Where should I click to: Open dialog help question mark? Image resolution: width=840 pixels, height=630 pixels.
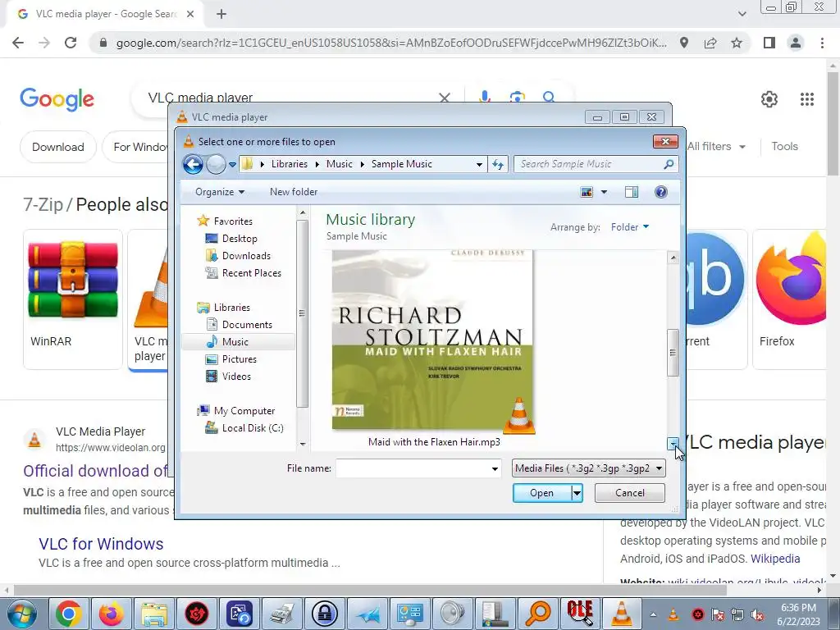(660, 192)
